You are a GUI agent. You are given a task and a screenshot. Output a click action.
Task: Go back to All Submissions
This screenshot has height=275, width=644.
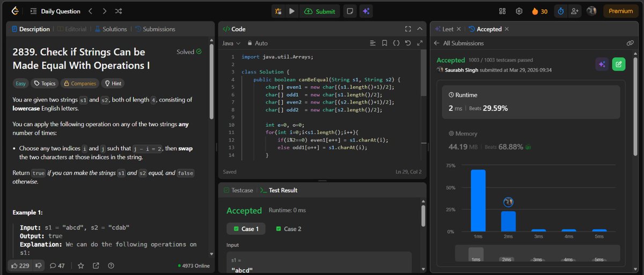[x=459, y=43]
